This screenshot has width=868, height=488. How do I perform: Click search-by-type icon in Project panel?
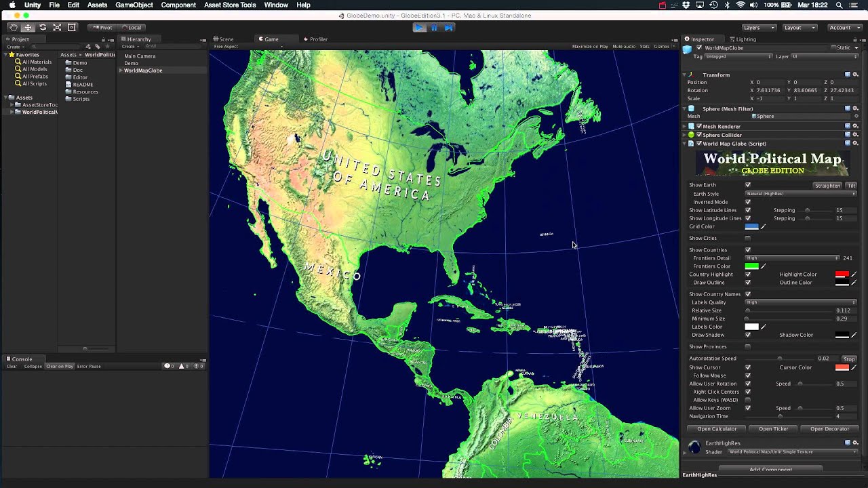(89, 47)
